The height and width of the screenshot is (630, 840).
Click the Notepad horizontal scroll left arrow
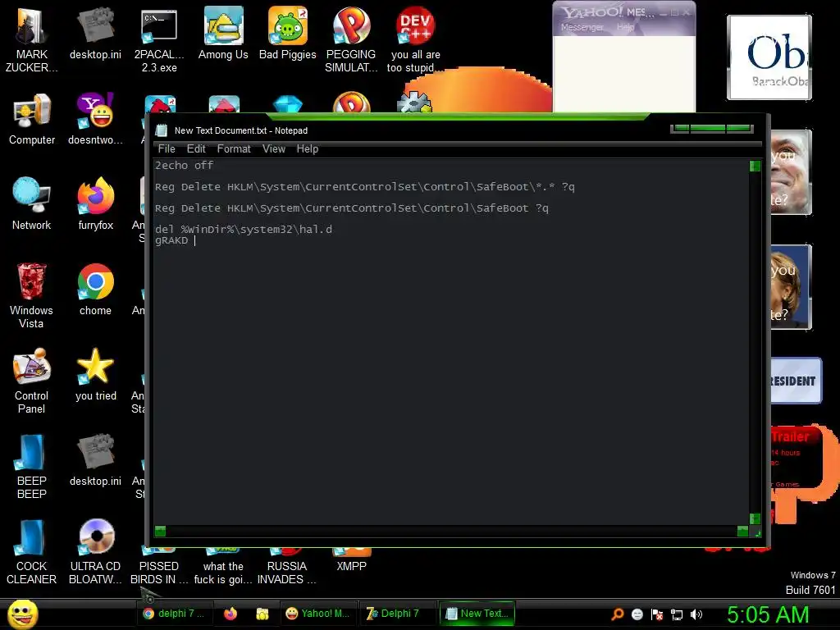(160, 531)
